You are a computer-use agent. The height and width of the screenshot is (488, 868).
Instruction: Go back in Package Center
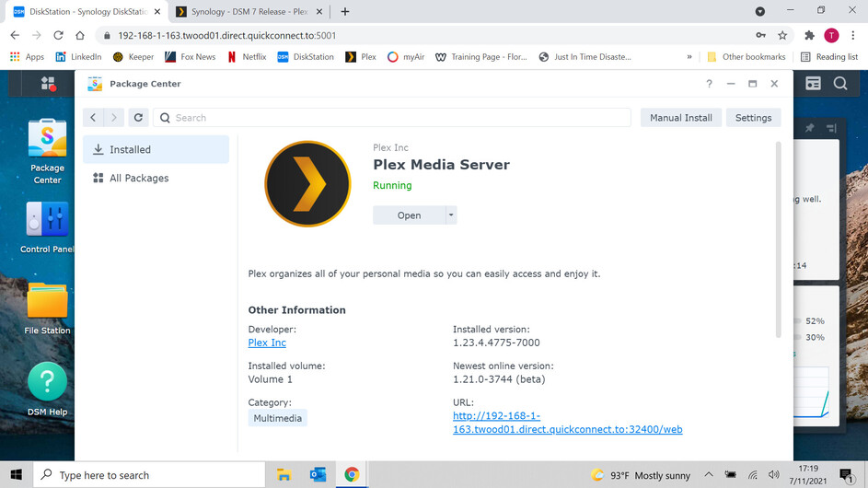pos(93,118)
